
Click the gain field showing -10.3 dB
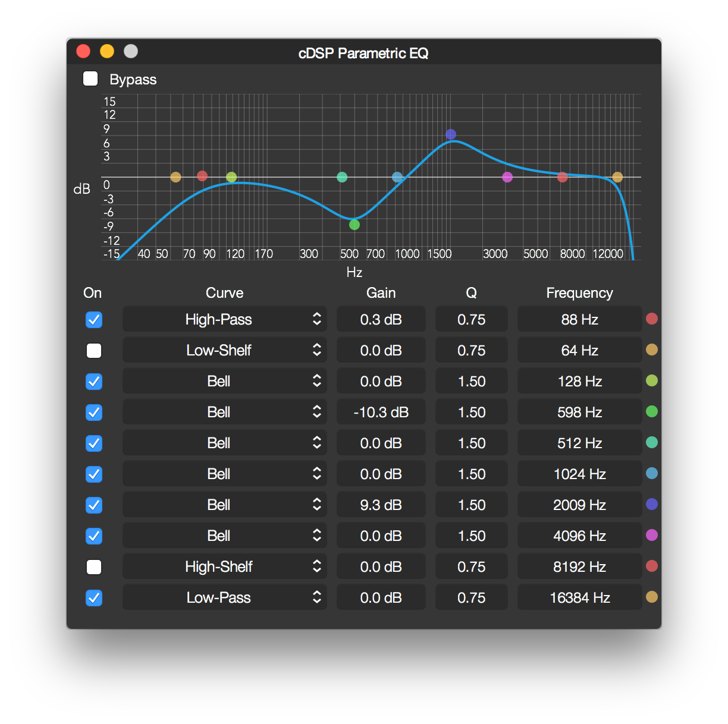(381, 412)
